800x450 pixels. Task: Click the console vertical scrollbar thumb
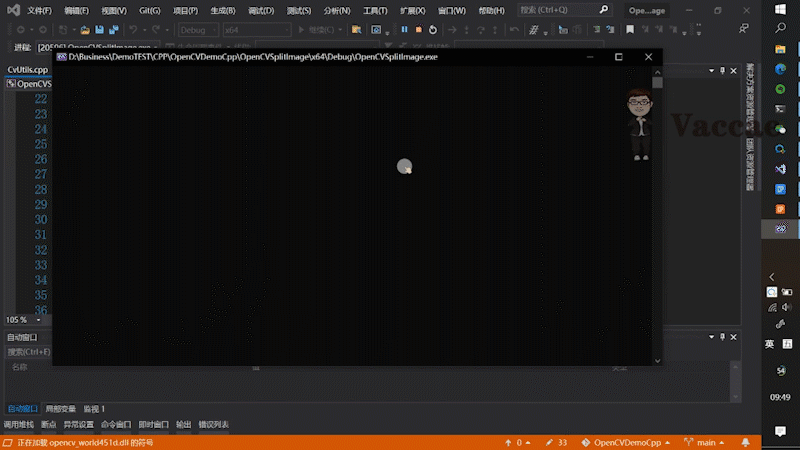pyautogui.click(x=657, y=82)
